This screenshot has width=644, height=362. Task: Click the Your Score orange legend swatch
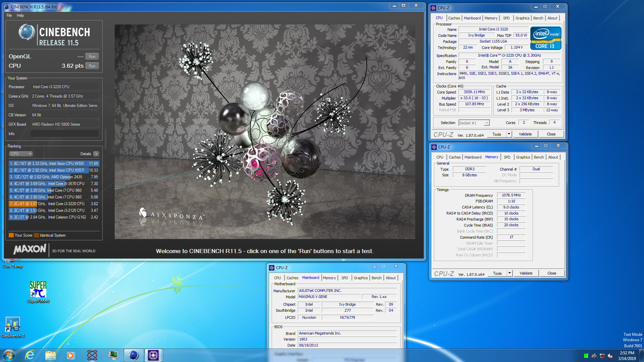pos(11,235)
